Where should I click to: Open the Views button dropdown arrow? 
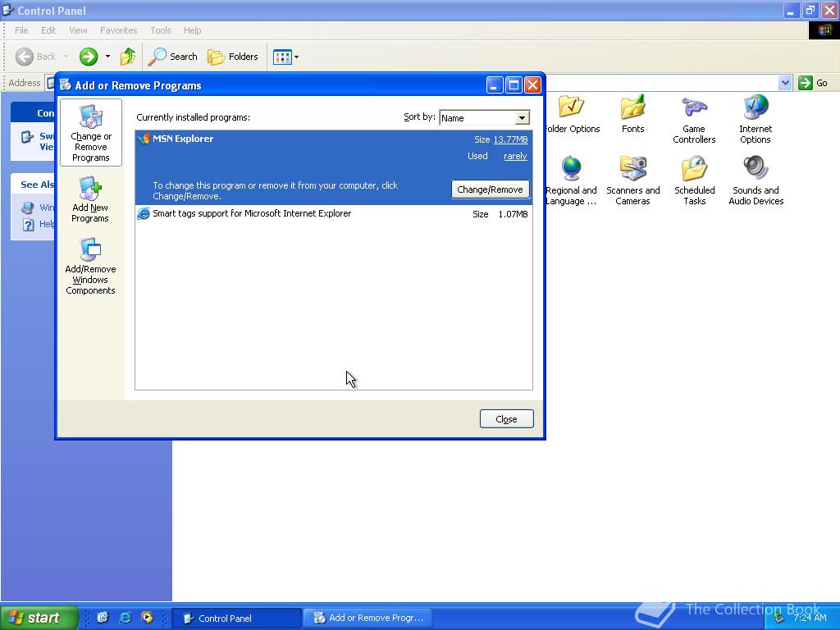tap(296, 57)
